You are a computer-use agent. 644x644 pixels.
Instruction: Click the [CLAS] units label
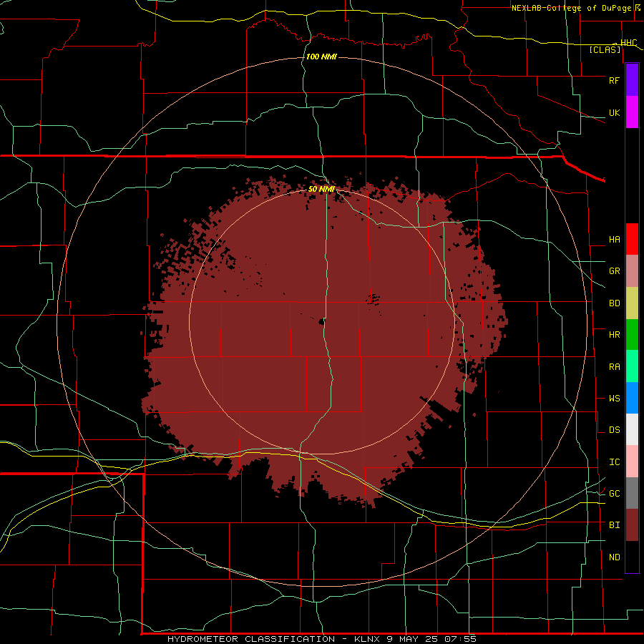click(x=605, y=49)
